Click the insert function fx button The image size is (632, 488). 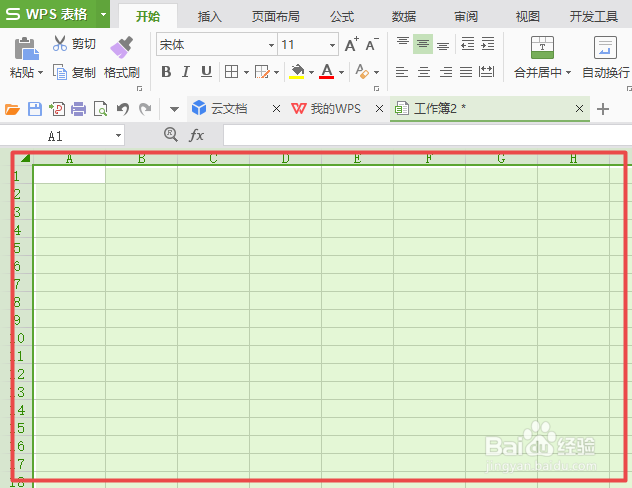(197, 135)
